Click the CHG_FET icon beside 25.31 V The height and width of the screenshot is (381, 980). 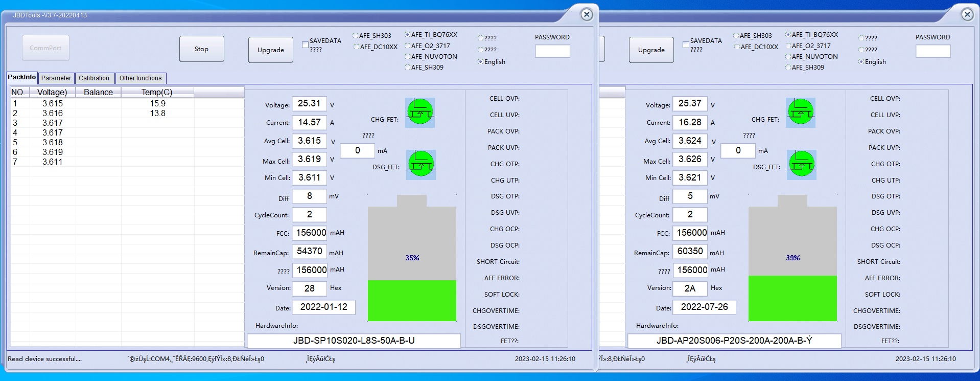[x=420, y=113]
